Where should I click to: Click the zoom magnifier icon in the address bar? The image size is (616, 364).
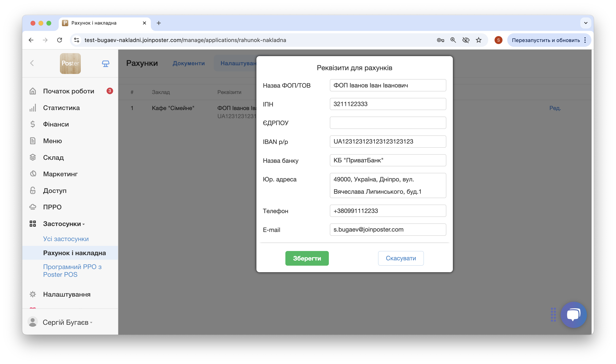[x=453, y=40]
